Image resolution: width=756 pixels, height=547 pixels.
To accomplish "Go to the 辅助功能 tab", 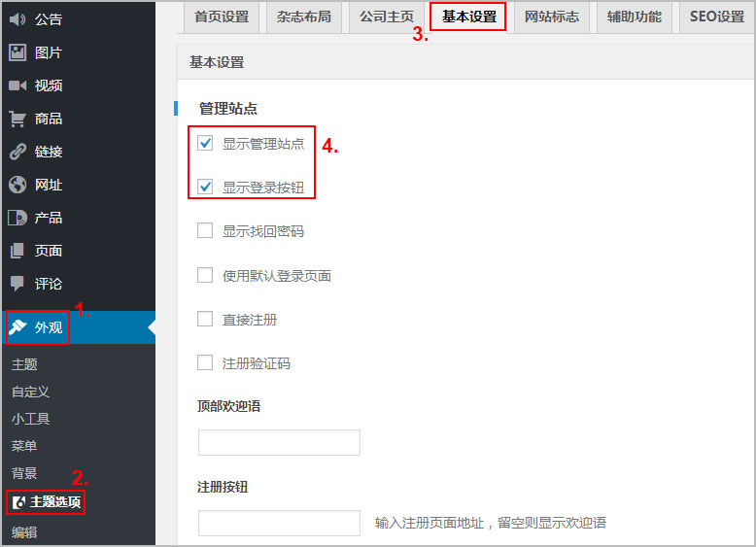I will click(x=634, y=17).
